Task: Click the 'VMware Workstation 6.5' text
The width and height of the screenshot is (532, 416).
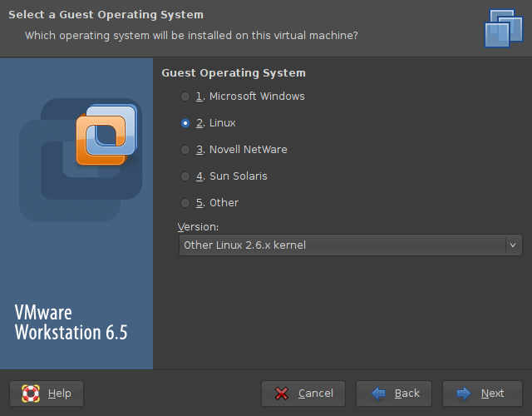Action: click(71, 322)
